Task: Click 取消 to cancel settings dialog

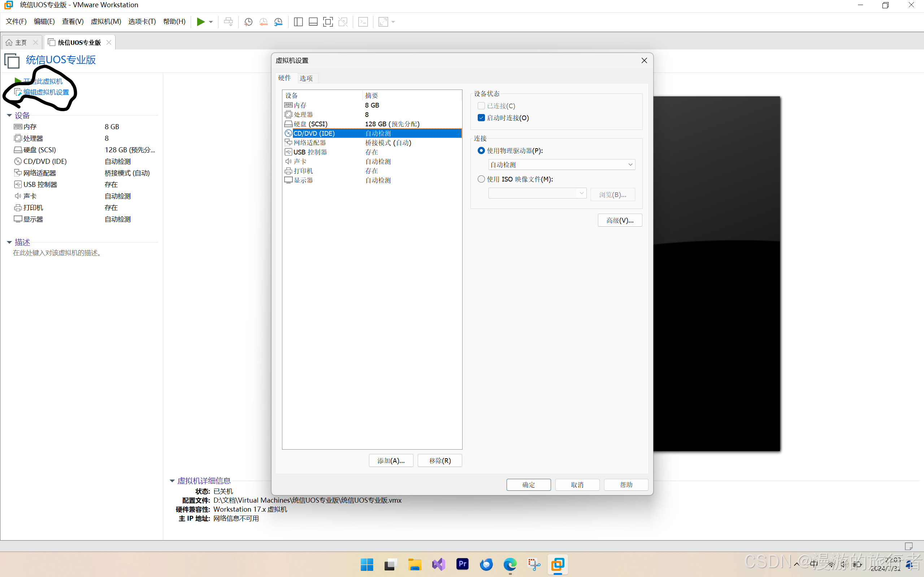Action: click(x=577, y=485)
